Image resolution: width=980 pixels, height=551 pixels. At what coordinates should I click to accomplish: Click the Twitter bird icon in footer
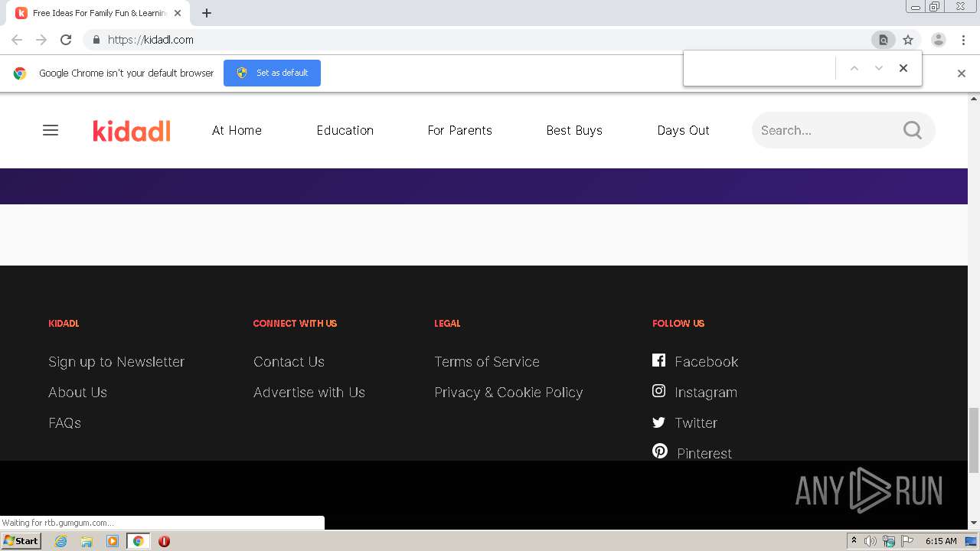pyautogui.click(x=658, y=422)
